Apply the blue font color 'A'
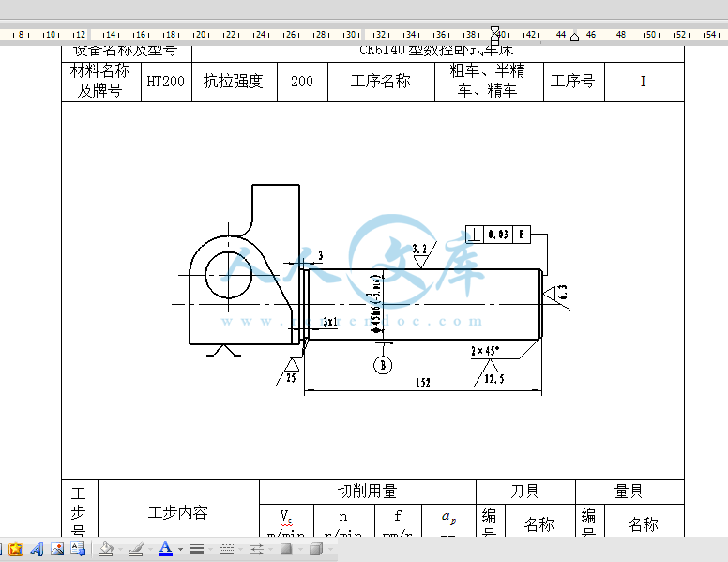 (165, 550)
